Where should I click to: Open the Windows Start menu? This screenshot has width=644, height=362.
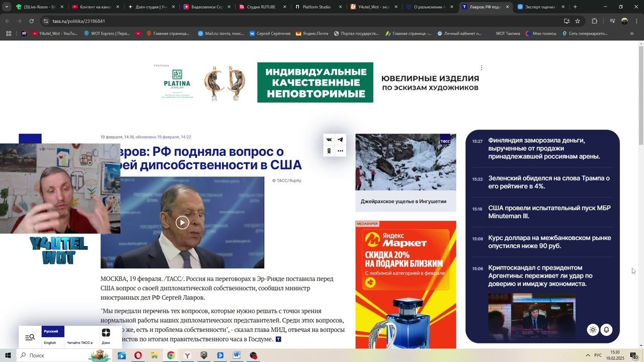(x=8, y=355)
